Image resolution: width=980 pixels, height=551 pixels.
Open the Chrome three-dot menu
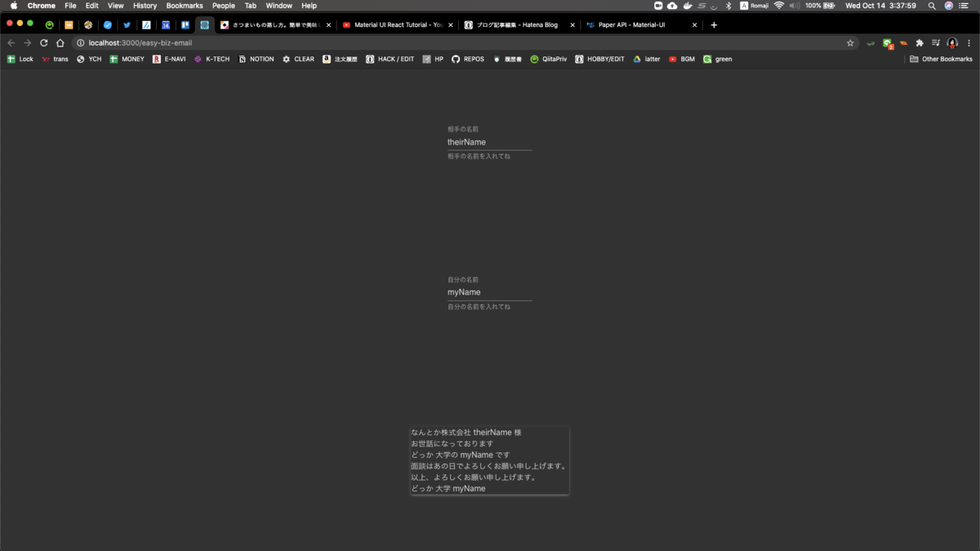969,42
